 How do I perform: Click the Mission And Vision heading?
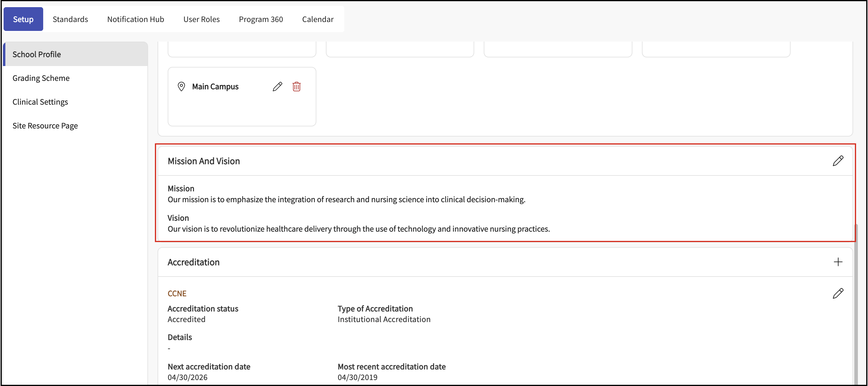pyautogui.click(x=203, y=161)
